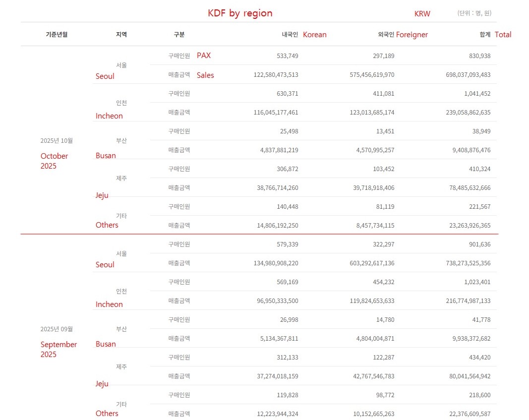Select the 외국인 column header
This screenshot has width=529, height=420.
(386, 35)
